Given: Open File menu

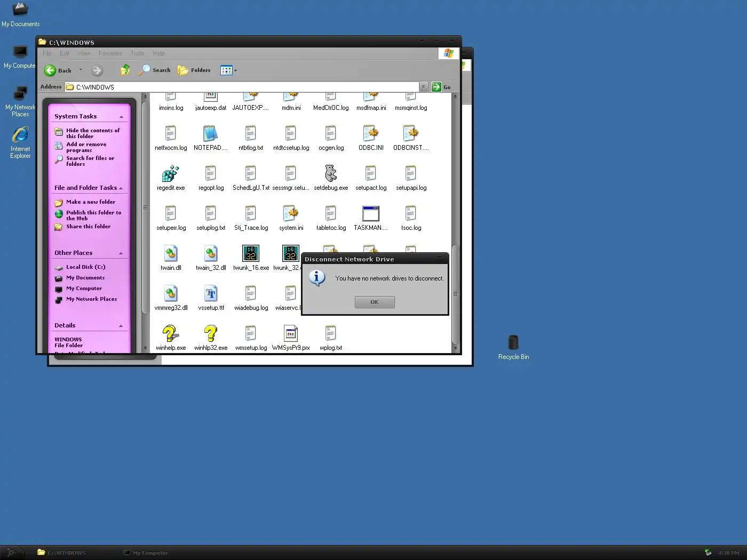Looking at the screenshot, I should pos(47,53).
